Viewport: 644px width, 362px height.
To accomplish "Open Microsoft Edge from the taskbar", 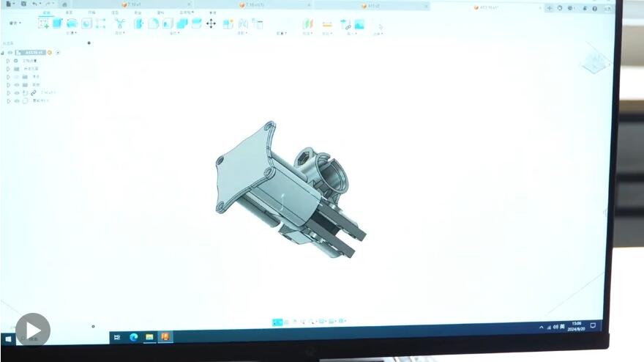I will pos(134,337).
